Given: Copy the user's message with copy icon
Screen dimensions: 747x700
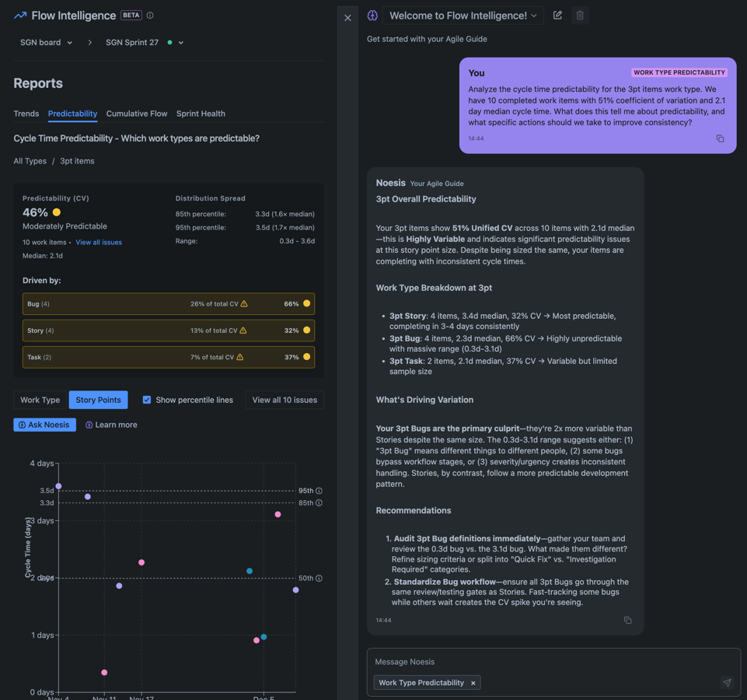Looking at the screenshot, I should pos(720,138).
